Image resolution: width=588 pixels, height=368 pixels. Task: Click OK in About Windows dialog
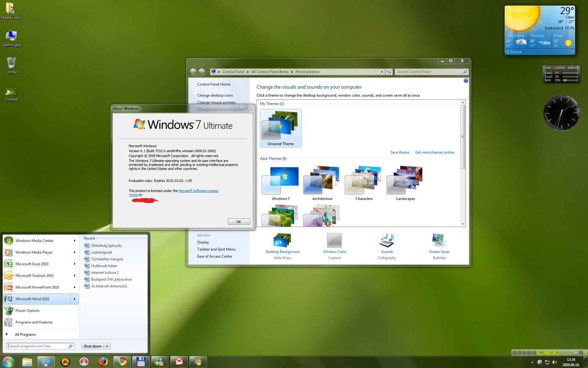tap(239, 222)
